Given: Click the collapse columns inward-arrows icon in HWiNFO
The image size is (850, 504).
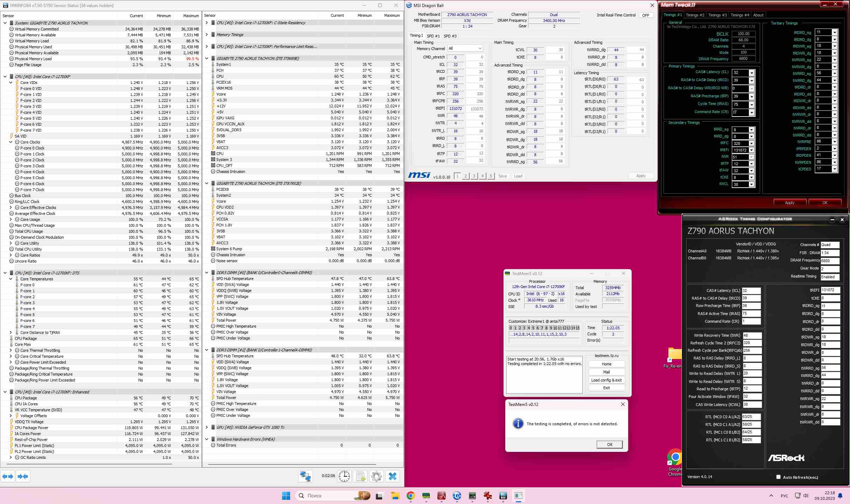Looking at the screenshot, I should (23, 476).
